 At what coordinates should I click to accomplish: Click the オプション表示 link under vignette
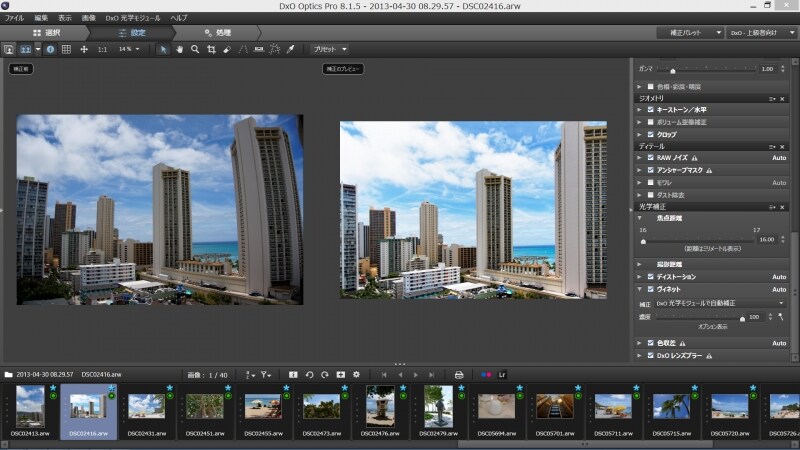point(712,327)
